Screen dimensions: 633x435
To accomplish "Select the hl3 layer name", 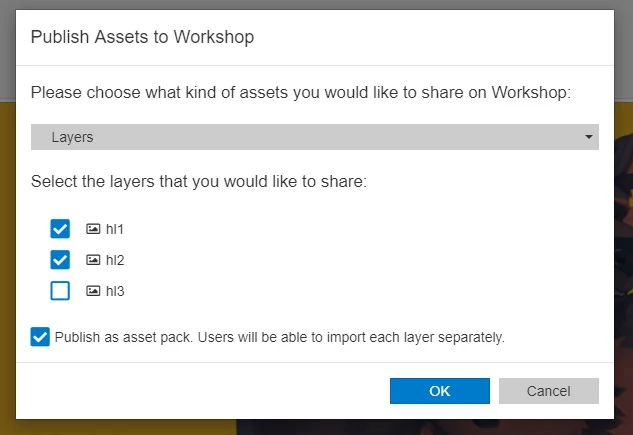I will click(114, 291).
